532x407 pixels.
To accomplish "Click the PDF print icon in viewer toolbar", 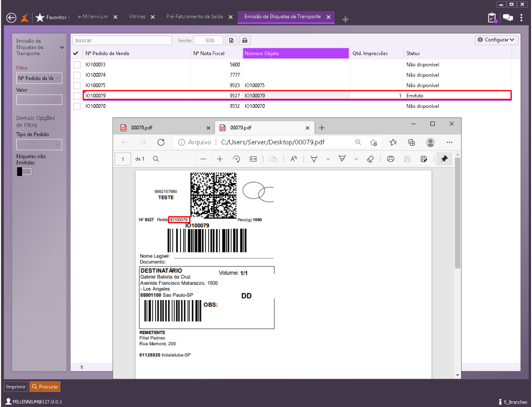I will [x=391, y=159].
